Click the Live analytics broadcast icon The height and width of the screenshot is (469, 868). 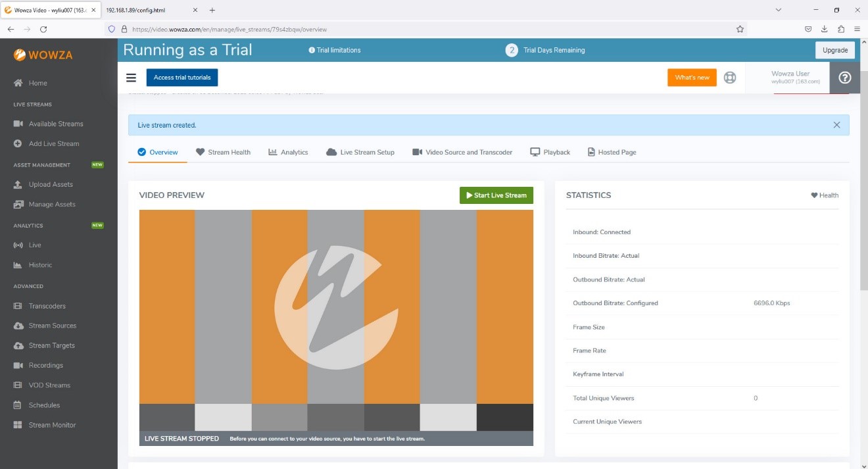18,245
